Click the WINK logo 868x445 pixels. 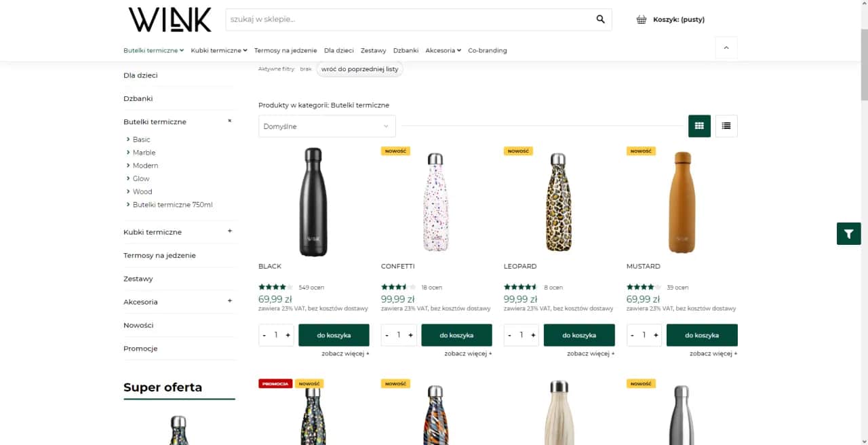169,20
